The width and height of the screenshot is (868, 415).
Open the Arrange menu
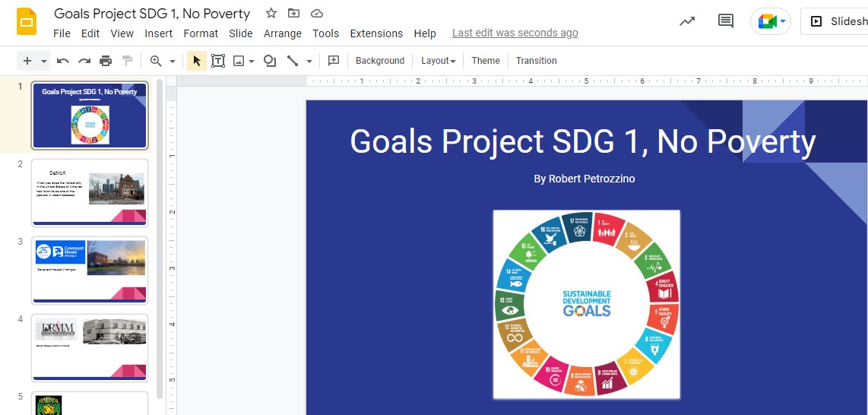[282, 33]
